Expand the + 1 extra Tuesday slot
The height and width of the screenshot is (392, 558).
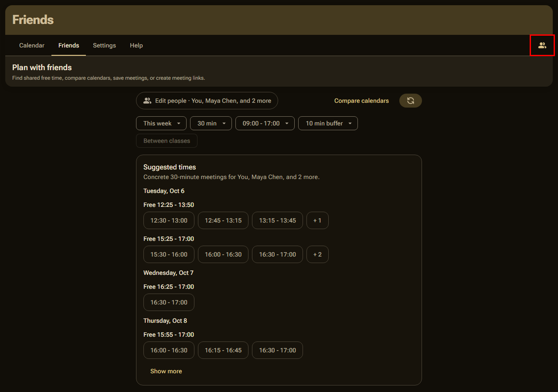[317, 220]
